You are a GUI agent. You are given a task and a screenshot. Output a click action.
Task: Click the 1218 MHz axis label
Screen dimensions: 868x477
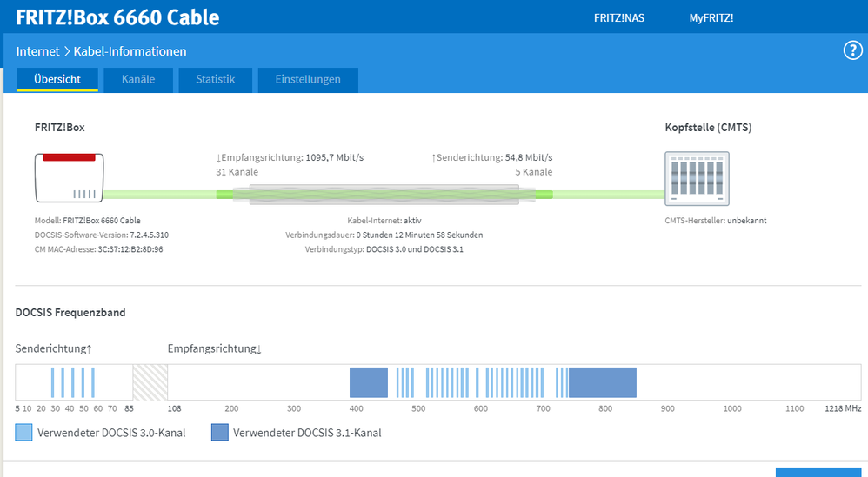843,408
